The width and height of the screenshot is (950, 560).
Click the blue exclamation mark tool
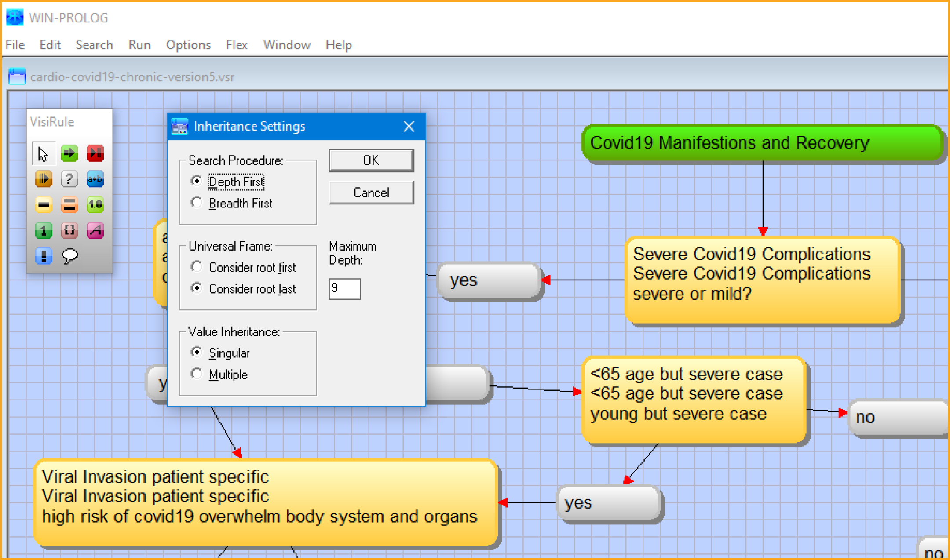pos(44,255)
